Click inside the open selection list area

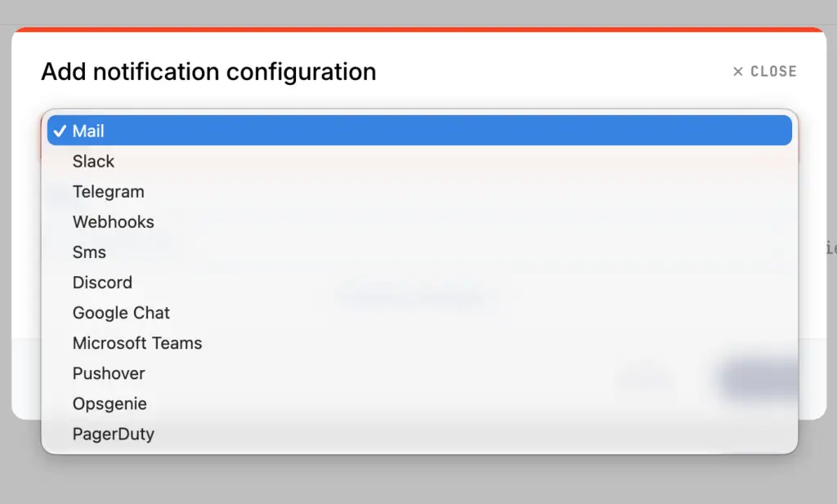pos(418,282)
